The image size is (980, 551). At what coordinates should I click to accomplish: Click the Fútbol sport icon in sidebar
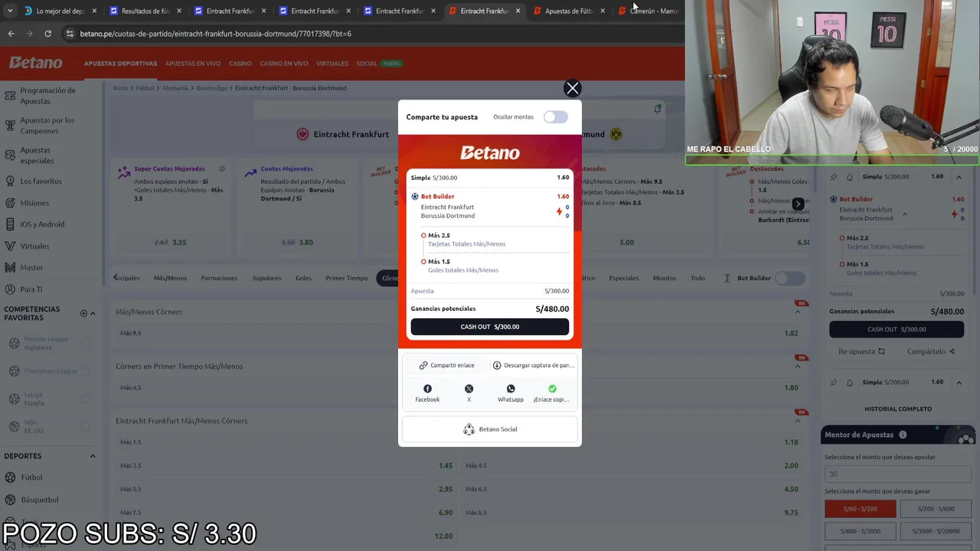(x=10, y=478)
